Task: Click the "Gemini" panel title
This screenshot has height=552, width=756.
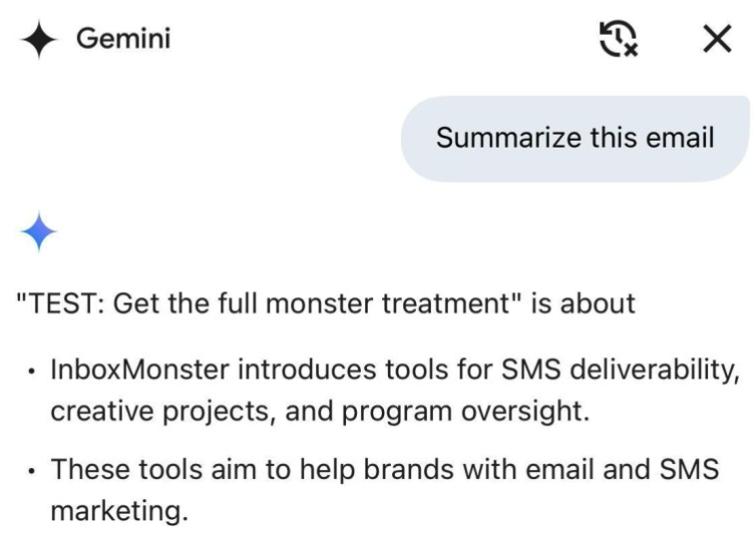Action: point(124,40)
